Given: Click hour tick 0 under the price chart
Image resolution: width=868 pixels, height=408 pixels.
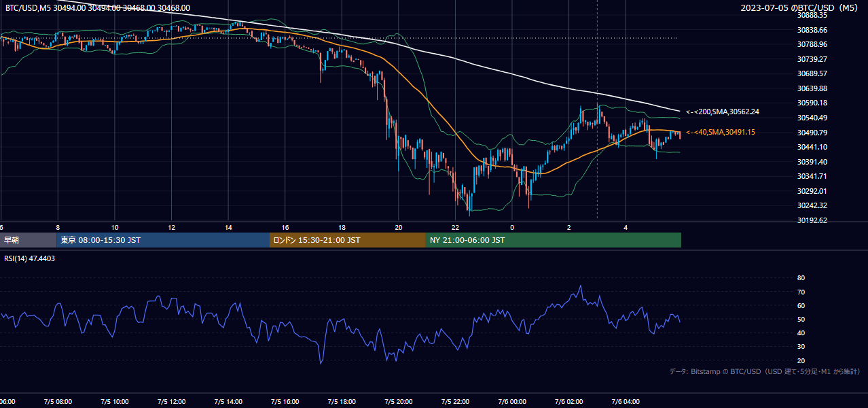Looking at the screenshot, I should pos(512,227).
